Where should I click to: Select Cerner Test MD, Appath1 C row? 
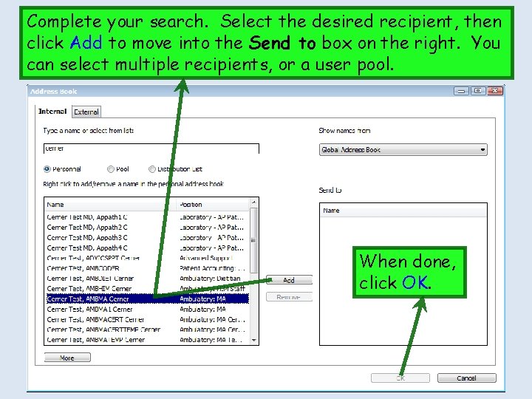click(x=147, y=217)
